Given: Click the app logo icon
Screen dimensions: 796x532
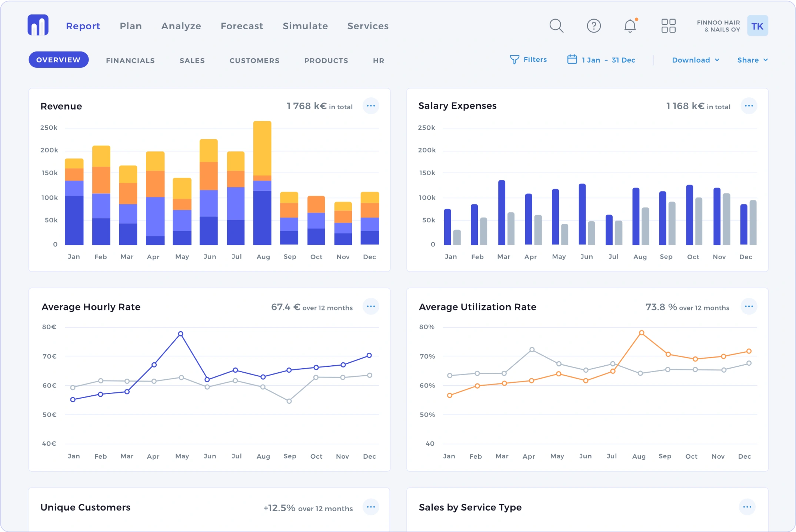Looking at the screenshot, I should (38, 25).
